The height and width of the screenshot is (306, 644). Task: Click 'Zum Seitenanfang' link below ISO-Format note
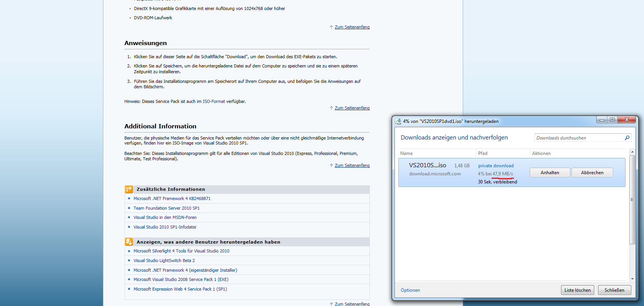352,108
